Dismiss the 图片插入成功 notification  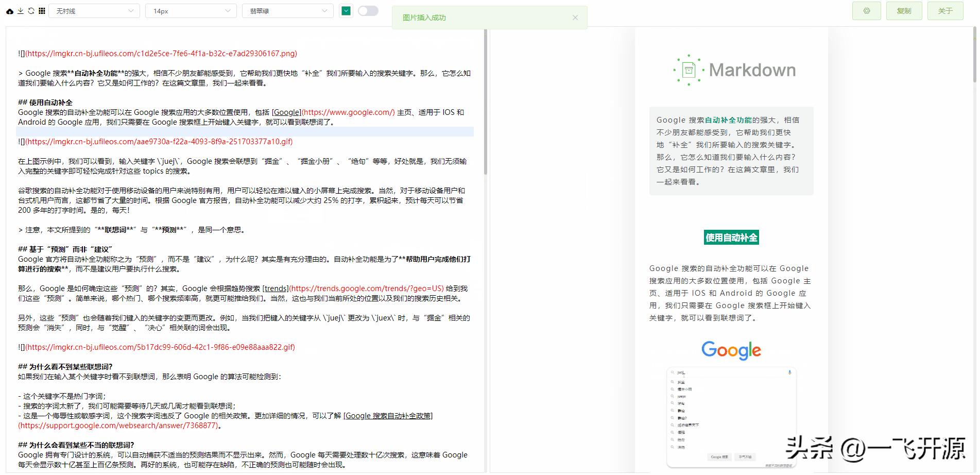(x=575, y=17)
